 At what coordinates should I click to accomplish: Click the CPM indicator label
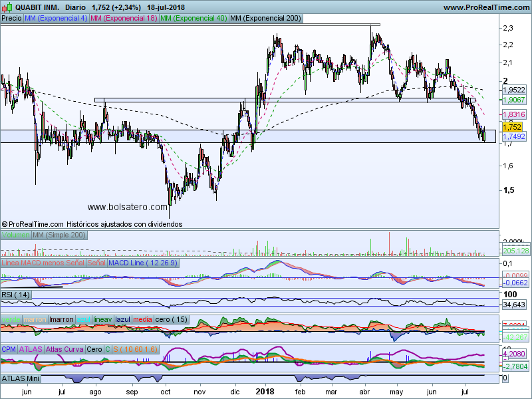click(9, 349)
